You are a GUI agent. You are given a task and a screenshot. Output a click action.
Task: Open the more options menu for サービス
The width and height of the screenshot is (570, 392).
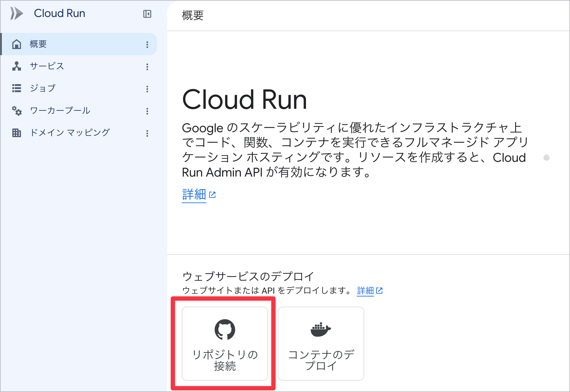click(x=147, y=67)
